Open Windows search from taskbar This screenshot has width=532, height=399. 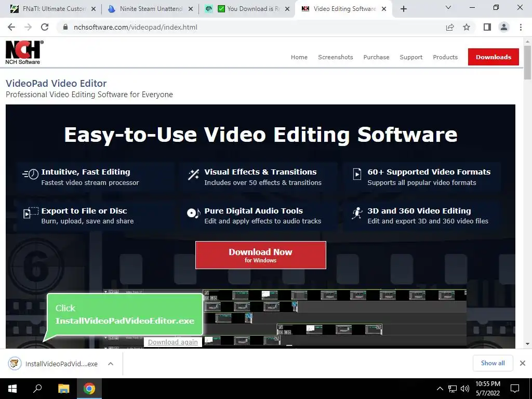(x=37, y=389)
